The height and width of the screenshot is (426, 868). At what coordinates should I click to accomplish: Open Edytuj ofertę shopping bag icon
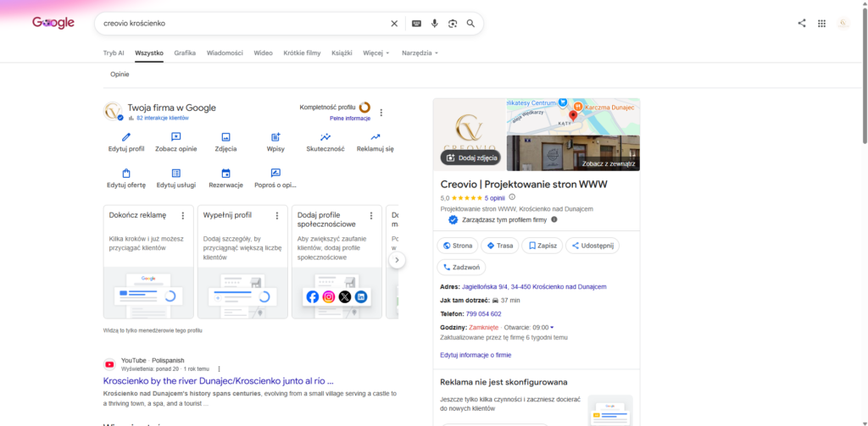coord(126,173)
